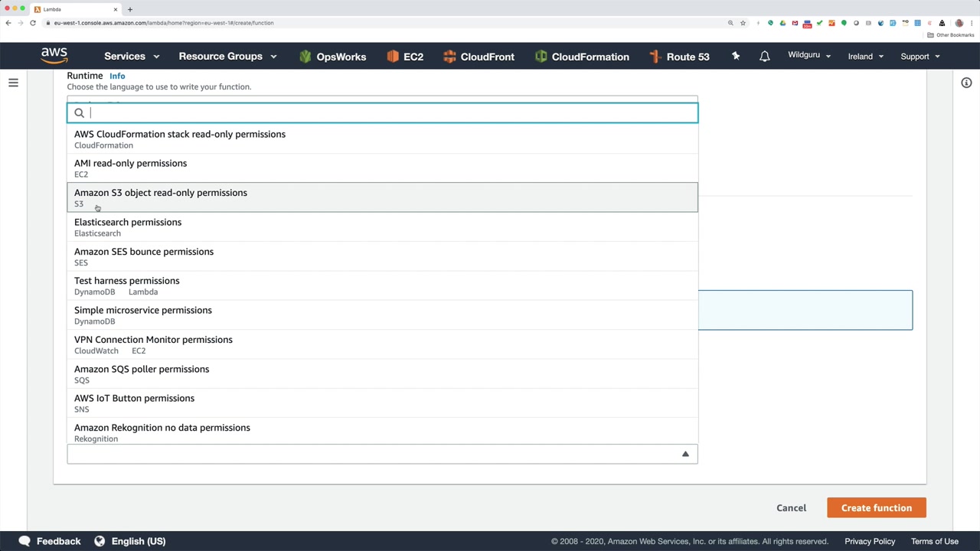This screenshot has width=980, height=551.
Task: Click the Create function button
Action: 877,508
